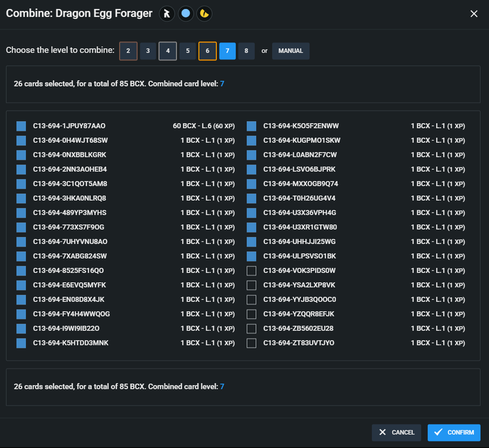
Task: Close the Combine dialog with the X
Action: [474, 14]
